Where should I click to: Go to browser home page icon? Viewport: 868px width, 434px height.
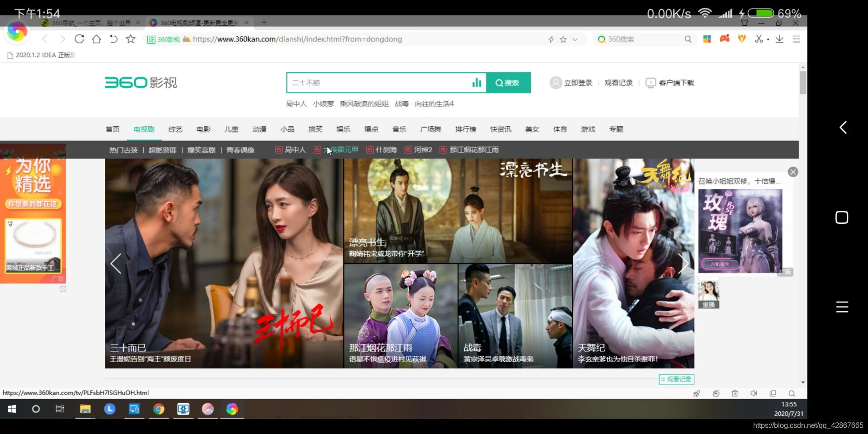click(x=96, y=39)
